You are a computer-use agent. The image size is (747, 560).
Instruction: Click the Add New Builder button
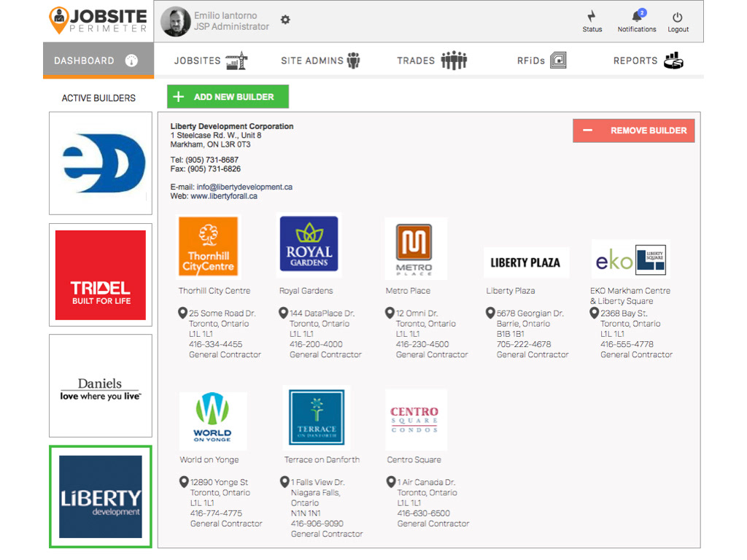[x=228, y=97]
